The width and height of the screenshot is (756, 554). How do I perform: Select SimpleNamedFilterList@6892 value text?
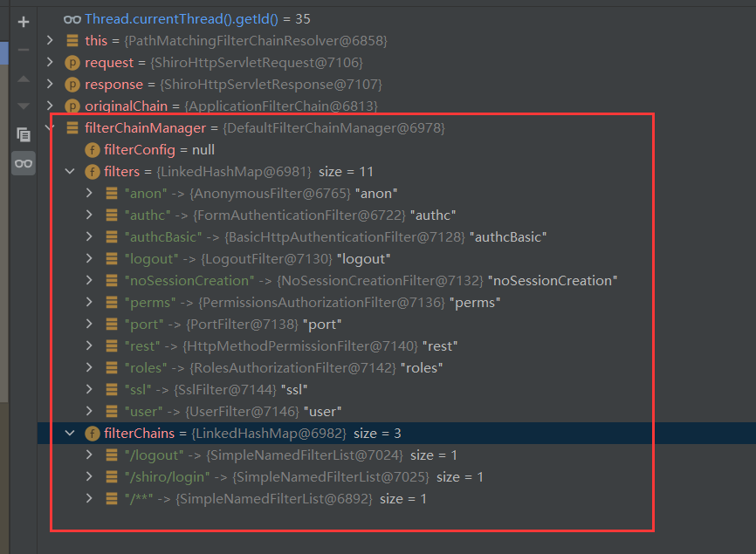pos(274,499)
